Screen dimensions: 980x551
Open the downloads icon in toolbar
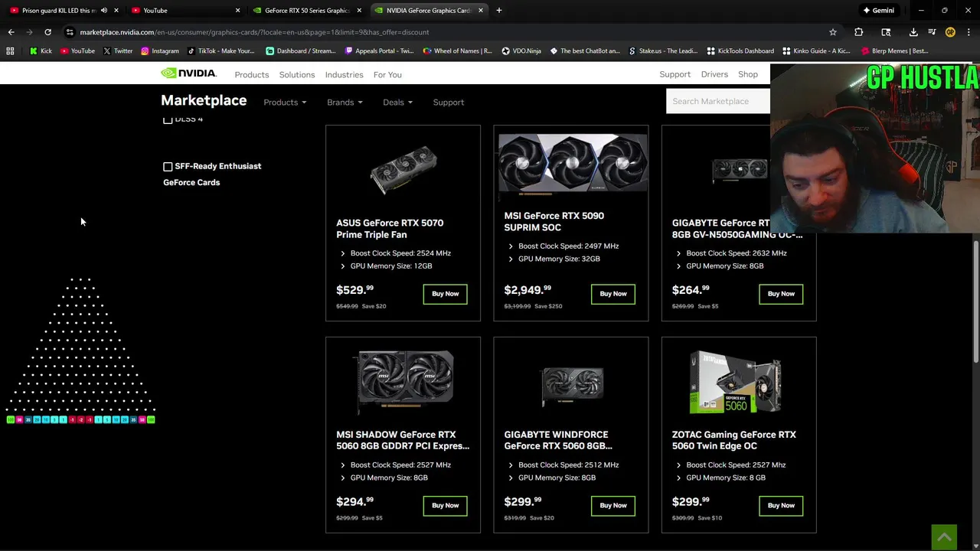(x=913, y=32)
